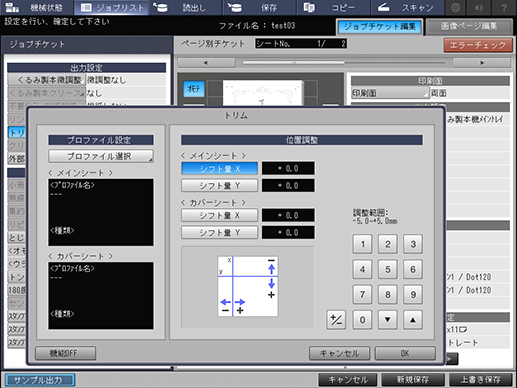Tap keypad number 0

tap(362, 320)
